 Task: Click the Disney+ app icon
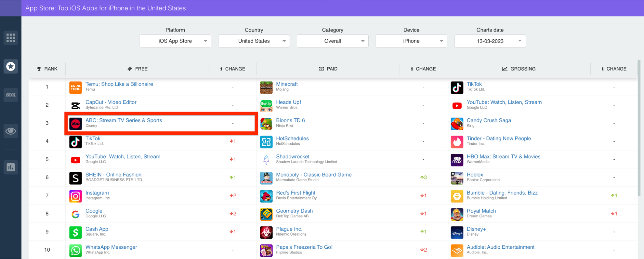(x=457, y=232)
